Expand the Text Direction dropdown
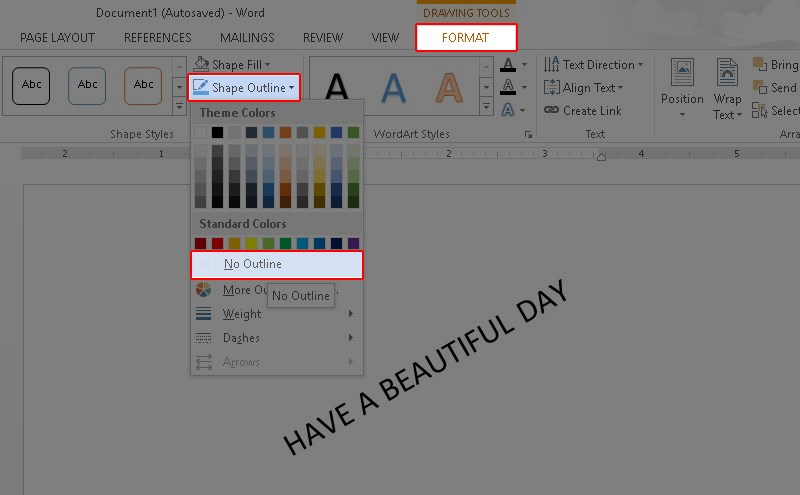Image resolution: width=800 pixels, height=495 pixels. pos(595,65)
